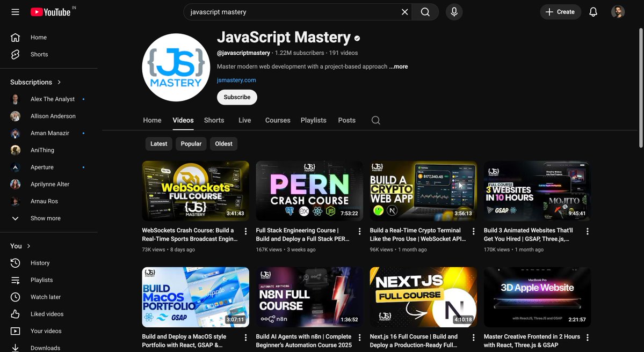Viewport: 644px width, 352px height.
Task: Clear the search field with the X icon
Action: coord(404,11)
